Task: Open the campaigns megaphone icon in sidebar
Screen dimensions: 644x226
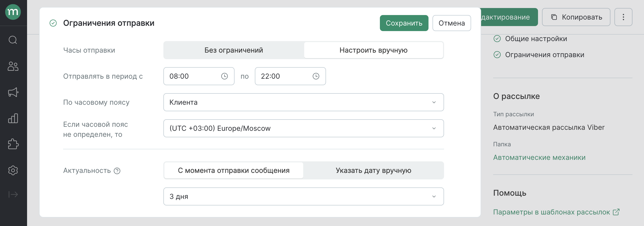Action: [13, 92]
